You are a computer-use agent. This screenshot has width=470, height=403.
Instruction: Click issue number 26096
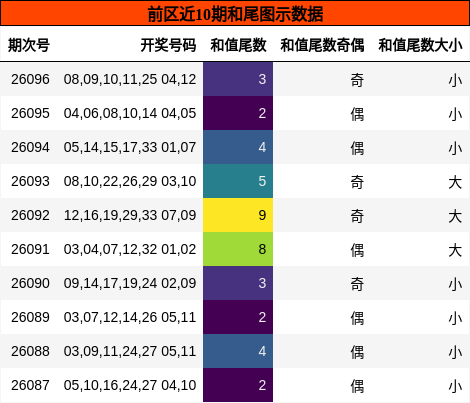30,79
